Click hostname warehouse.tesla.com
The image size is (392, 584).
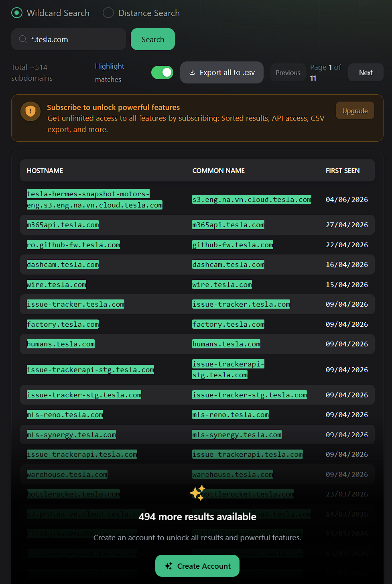point(67,474)
